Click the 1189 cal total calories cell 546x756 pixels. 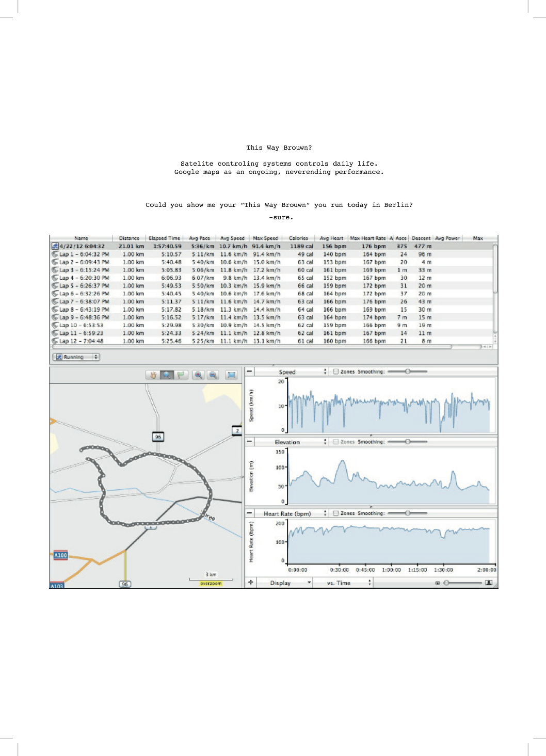tap(301, 246)
